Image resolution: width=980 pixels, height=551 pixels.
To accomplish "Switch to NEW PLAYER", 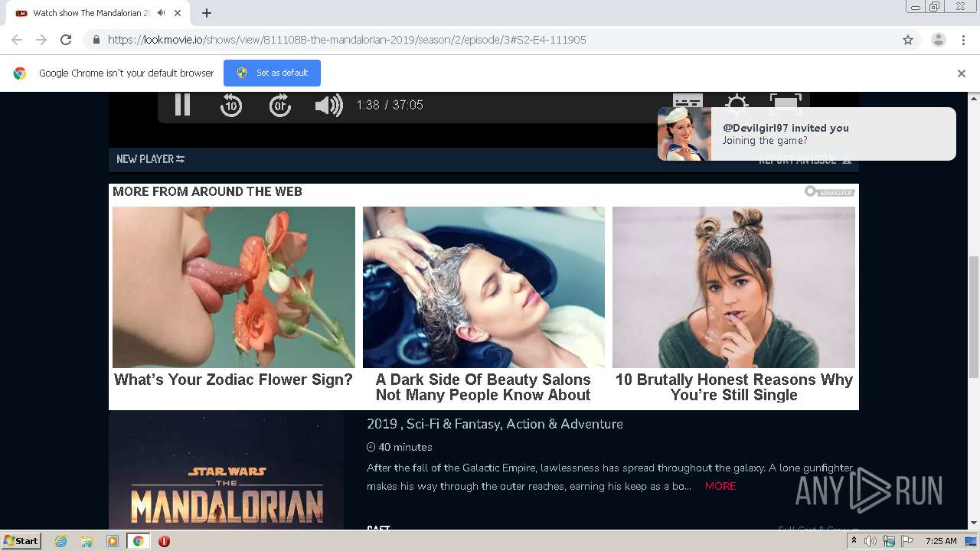I will click(x=151, y=159).
